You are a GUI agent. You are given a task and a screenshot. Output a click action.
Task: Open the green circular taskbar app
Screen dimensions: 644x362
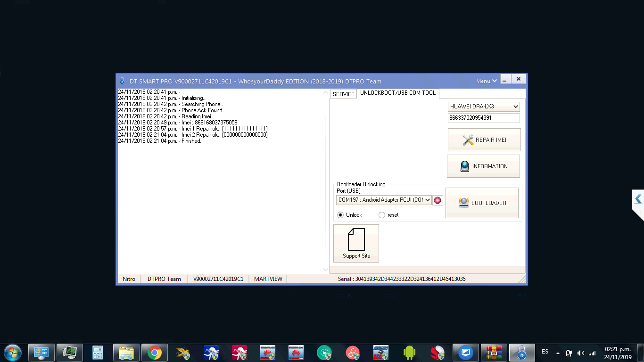324,353
